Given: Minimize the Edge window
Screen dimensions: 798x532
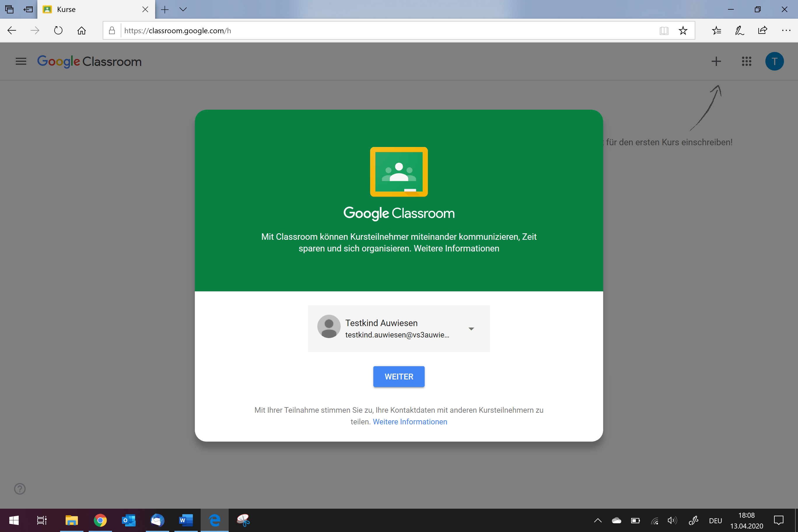Looking at the screenshot, I should 731,10.
